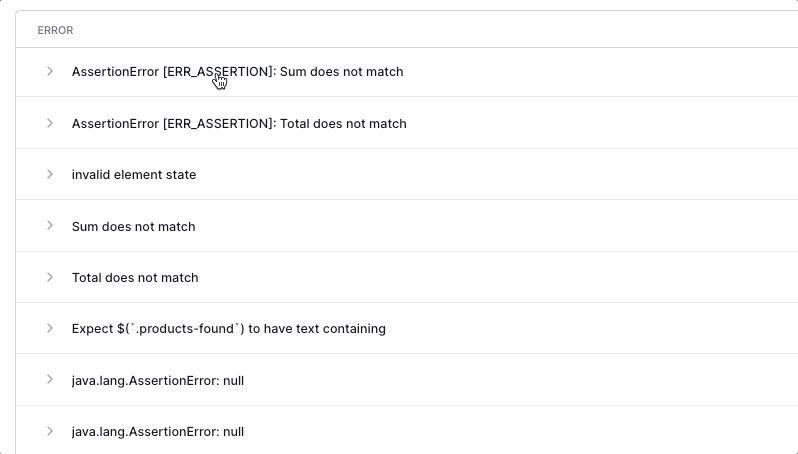Expand the first 'java.lang.AssertionError: null' chevron

(49, 380)
